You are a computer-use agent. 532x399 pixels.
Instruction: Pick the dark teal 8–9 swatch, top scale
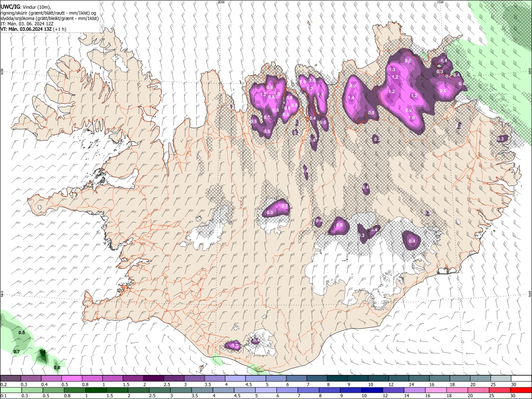point(337,379)
